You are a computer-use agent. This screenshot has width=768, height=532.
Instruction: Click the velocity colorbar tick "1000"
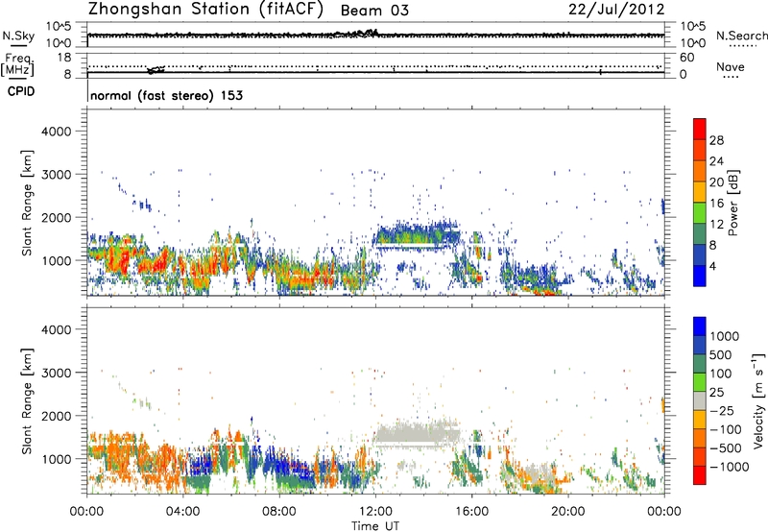click(725, 336)
